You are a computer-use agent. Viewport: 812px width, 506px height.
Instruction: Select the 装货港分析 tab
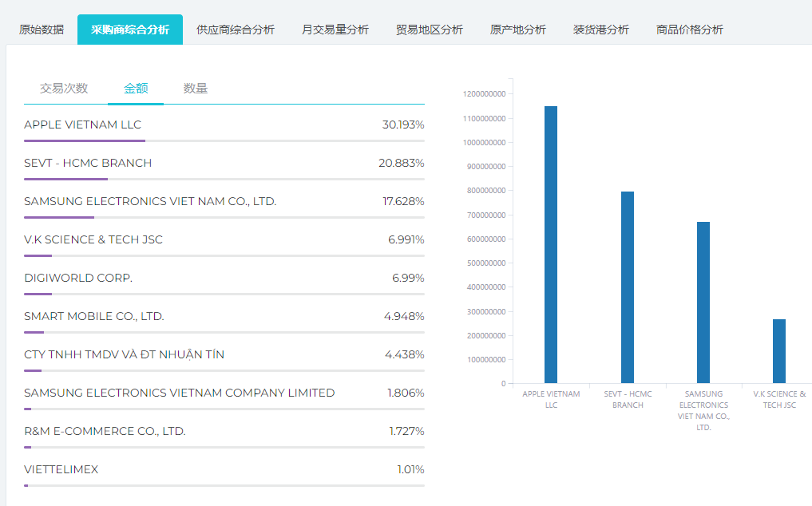[x=601, y=30]
